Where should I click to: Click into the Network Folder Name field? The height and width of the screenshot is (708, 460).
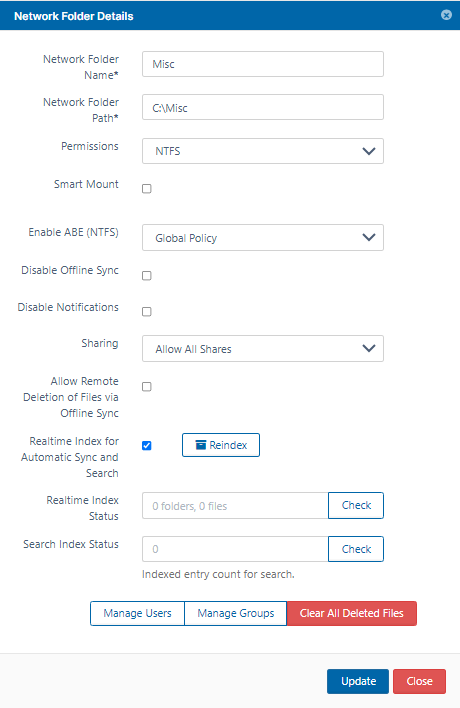(x=263, y=64)
